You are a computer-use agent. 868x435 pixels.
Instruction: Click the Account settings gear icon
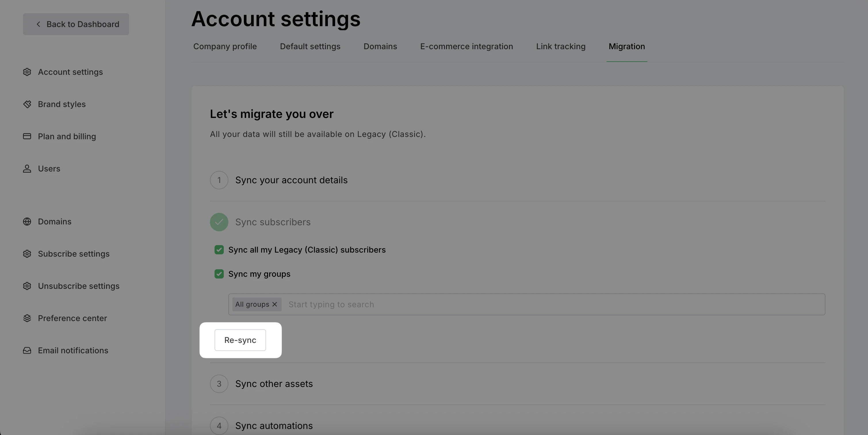(x=27, y=72)
